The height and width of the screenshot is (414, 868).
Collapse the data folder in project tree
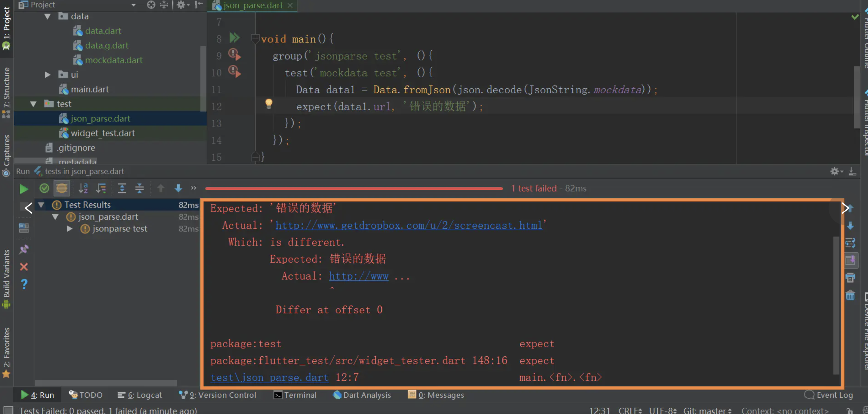pyautogui.click(x=48, y=17)
